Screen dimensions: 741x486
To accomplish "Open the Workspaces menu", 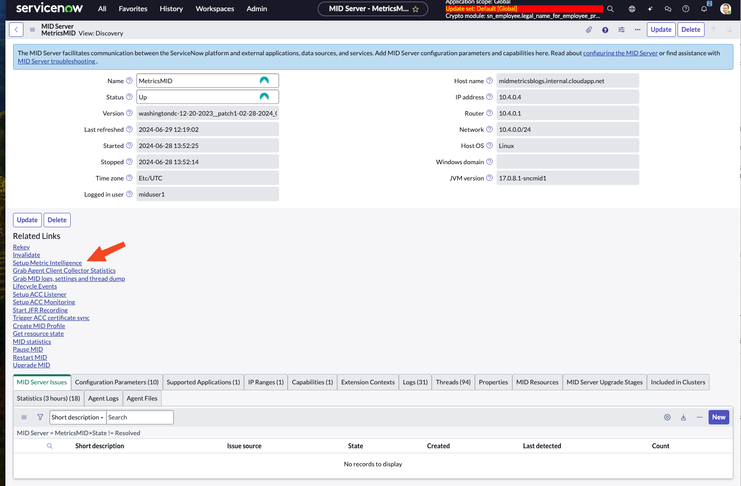I will [215, 9].
